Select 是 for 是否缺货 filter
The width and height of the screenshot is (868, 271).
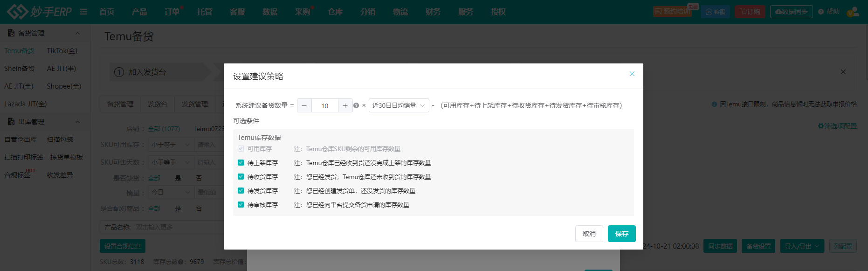coord(178,178)
